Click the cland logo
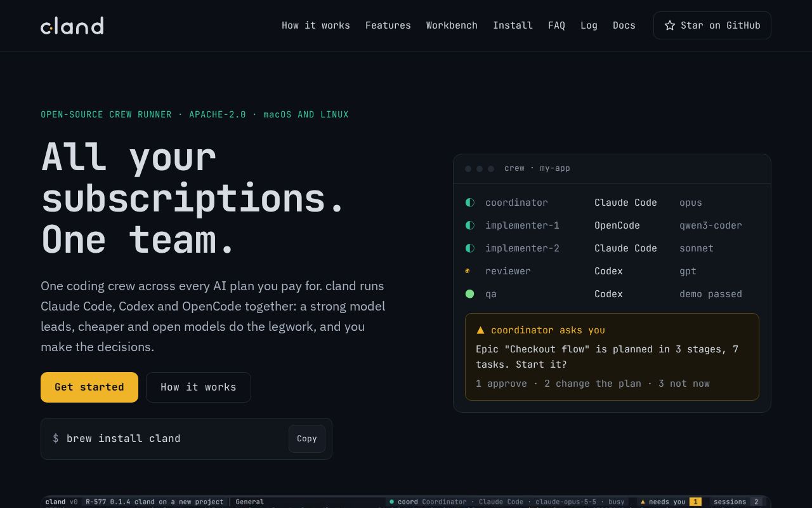This screenshot has width=812, height=508. point(72,25)
